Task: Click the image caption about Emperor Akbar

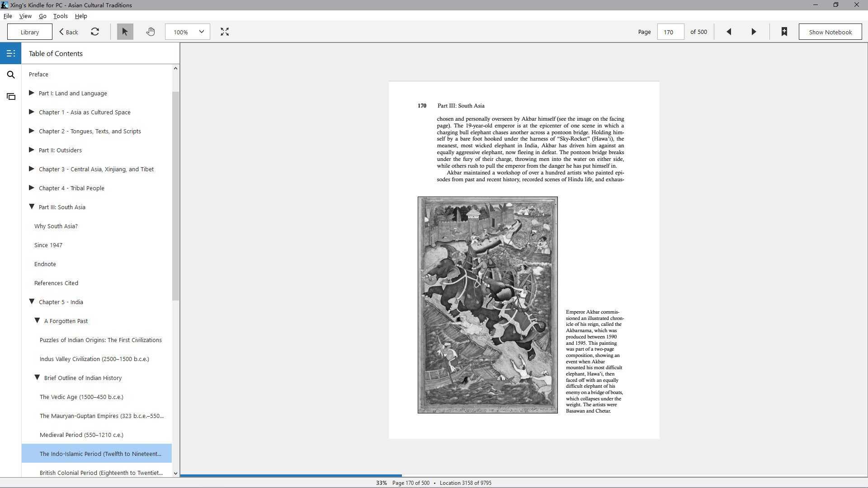Action: [594, 361]
